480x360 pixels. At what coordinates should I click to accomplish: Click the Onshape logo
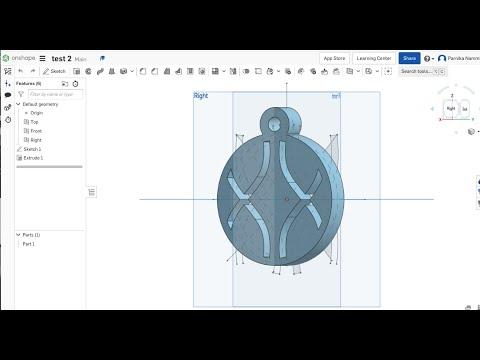coord(19,58)
